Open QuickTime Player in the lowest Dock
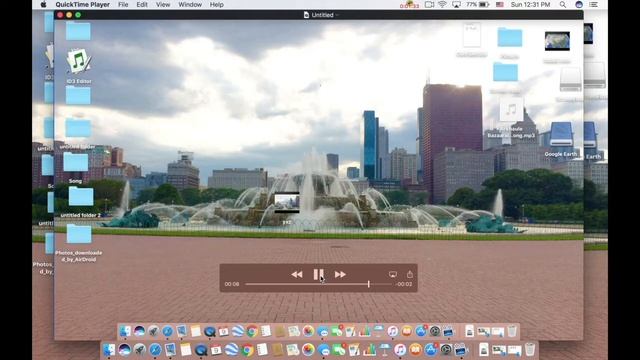Image resolution: width=640 pixels, height=360 pixels. point(201,350)
